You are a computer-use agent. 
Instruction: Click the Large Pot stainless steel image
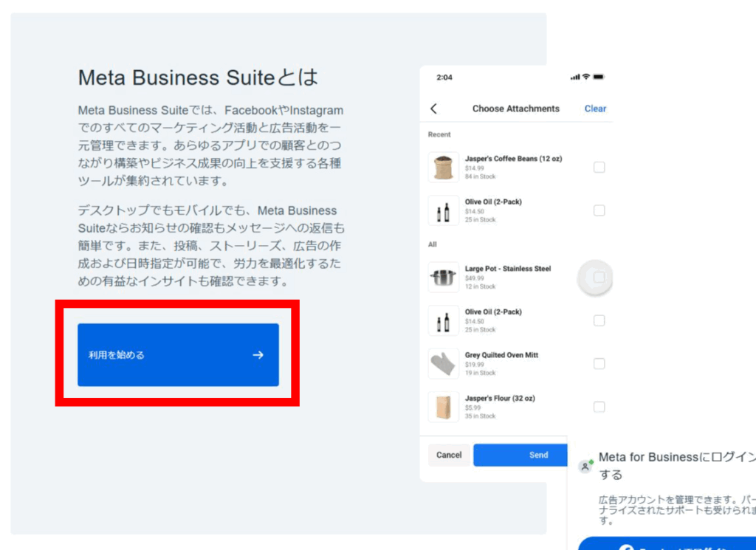click(443, 278)
